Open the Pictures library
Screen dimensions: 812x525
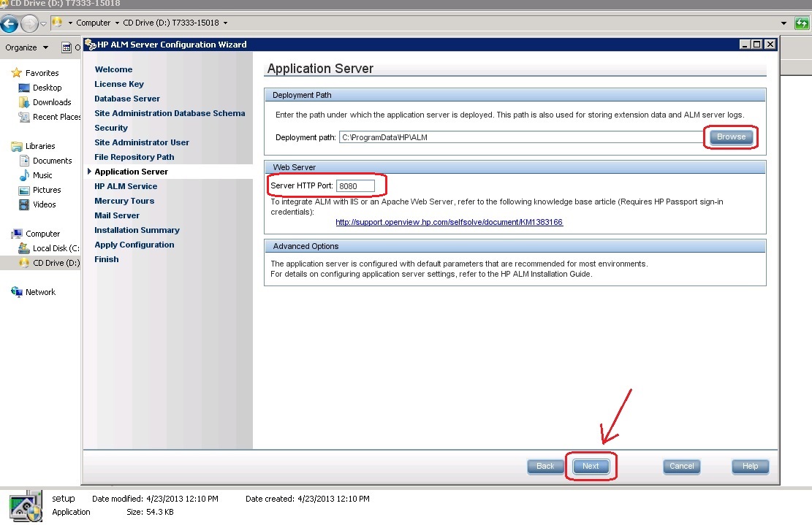47,190
